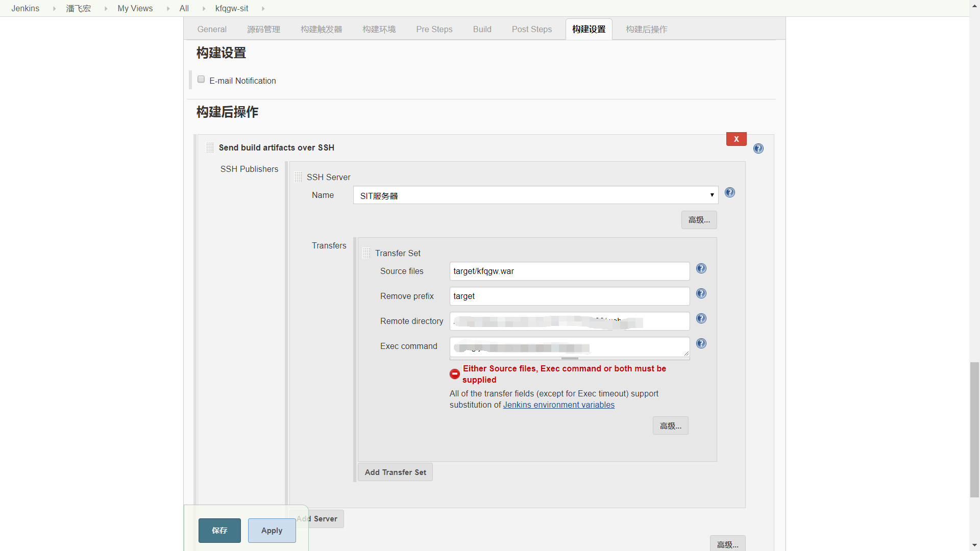
Task: Click help icon next to Source files
Action: tap(701, 268)
